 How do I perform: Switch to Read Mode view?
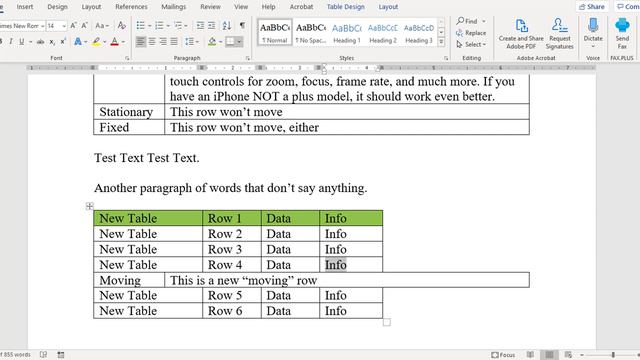530,355
